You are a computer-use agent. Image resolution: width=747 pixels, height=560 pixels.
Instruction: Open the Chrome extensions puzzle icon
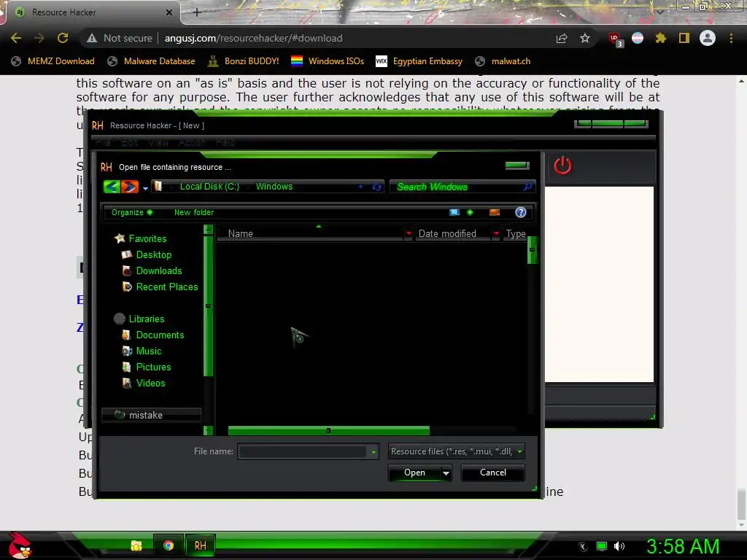[x=660, y=38]
